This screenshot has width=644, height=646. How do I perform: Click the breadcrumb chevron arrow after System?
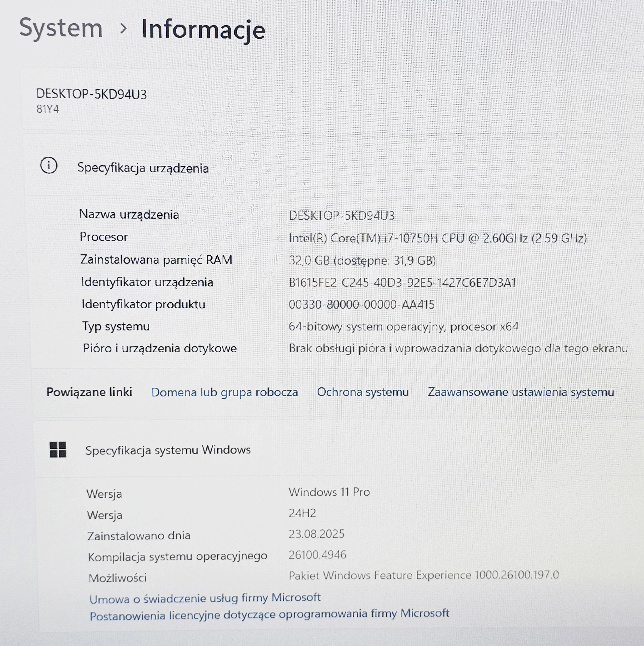(123, 29)
